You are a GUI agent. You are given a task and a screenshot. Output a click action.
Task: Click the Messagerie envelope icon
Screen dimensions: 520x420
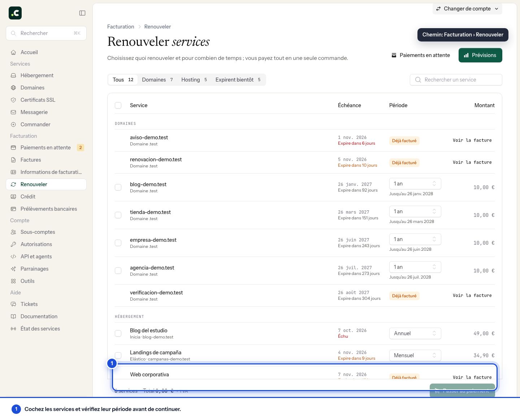click(13, 112)
